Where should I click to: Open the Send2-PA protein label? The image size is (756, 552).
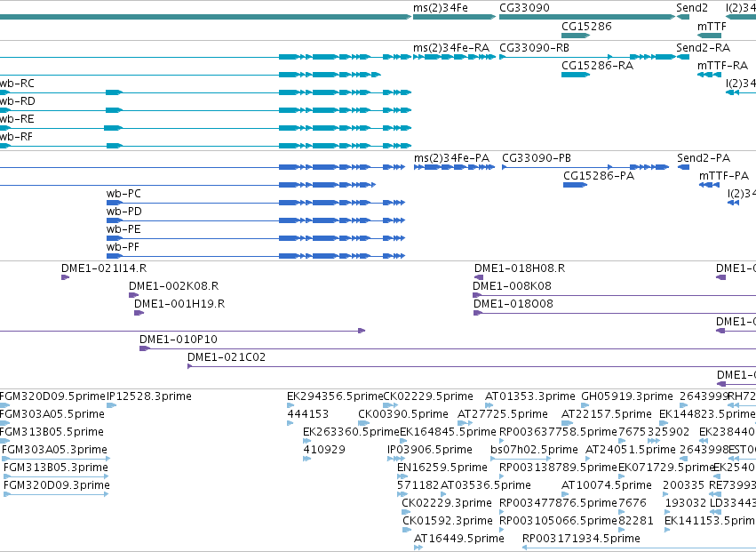pyautogui.click(x=704, y=158)
